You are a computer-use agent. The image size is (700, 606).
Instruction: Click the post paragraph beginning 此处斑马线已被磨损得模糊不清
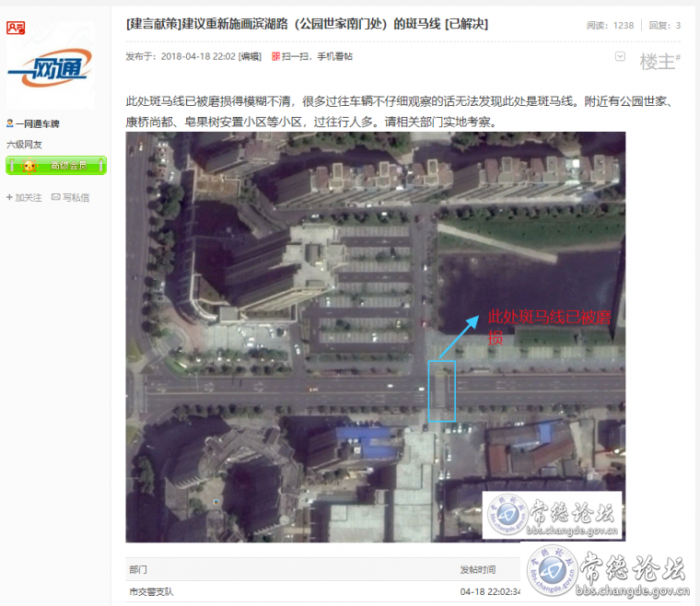(400, 111)
